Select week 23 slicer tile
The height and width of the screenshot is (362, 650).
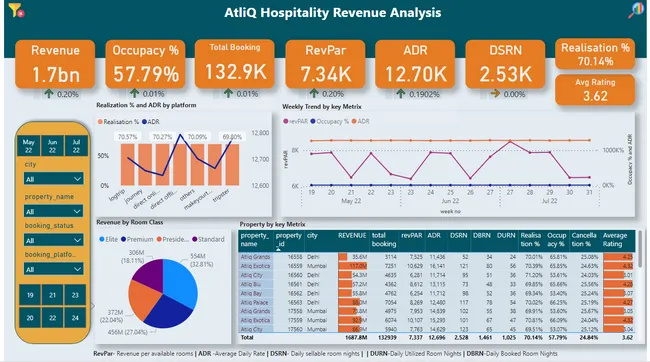(75, 295)
